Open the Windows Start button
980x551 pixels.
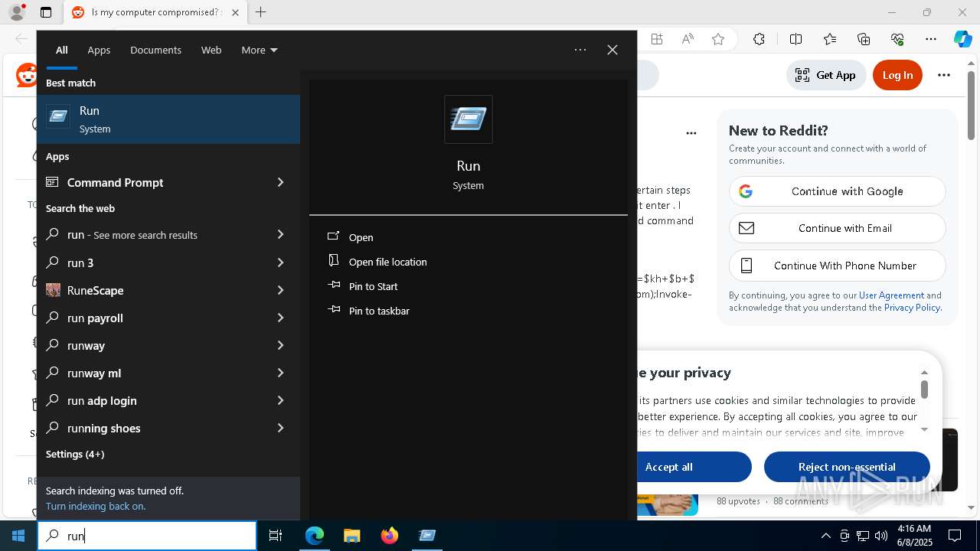pyautogui.click(x=18, y=536)
